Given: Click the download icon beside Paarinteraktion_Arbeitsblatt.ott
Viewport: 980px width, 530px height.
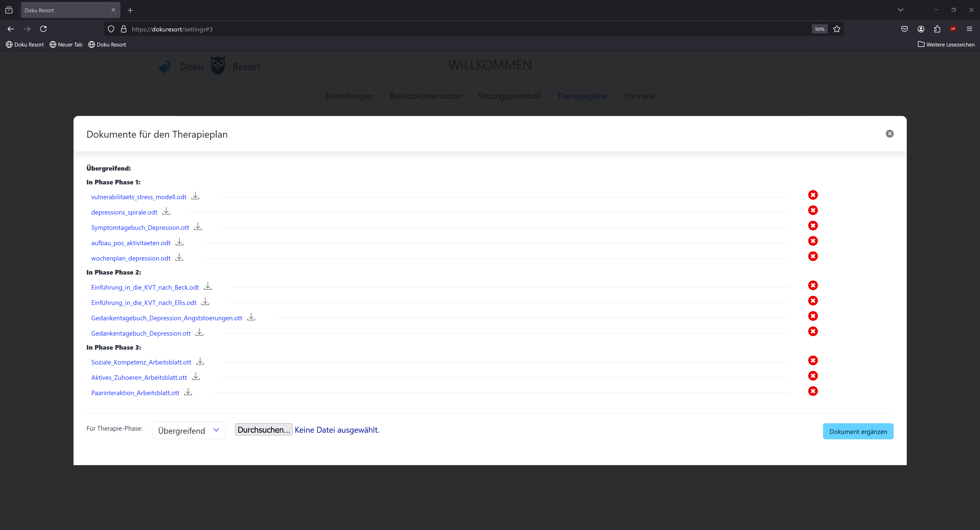Looking at the screenshot, I should 188,392.
